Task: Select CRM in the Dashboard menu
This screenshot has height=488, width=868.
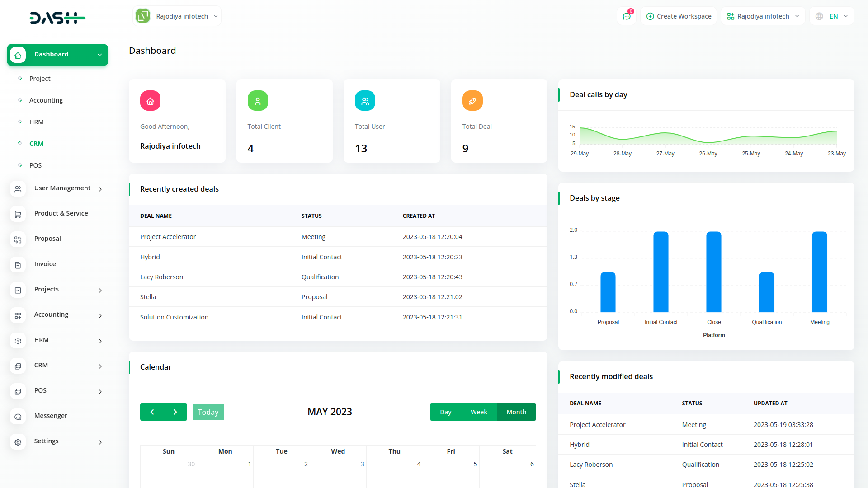Action: pyautogui.click(x=36, y=143)
